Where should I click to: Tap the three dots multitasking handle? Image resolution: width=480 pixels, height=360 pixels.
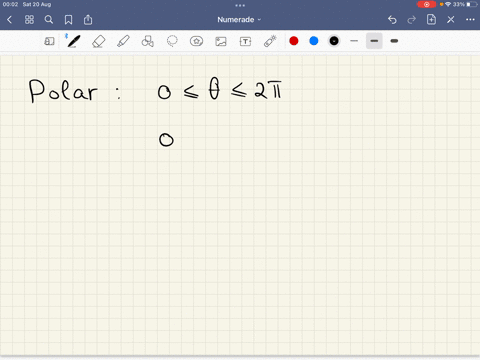(240, 5)
